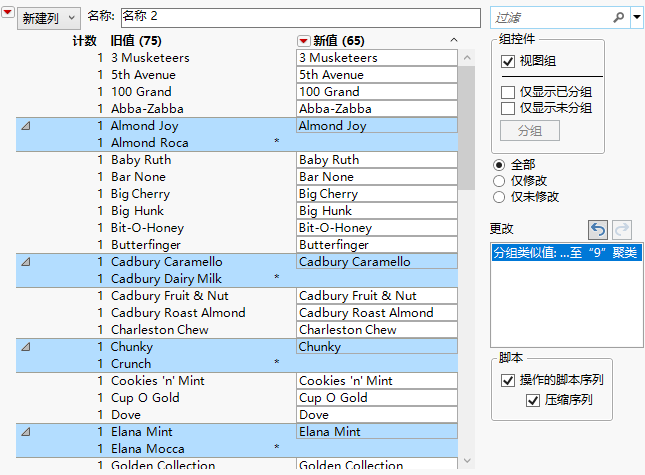Viewport: 645px width, 475px height.
Task: Edit new value field for 5th Avenue
Action: coord(377,75)
